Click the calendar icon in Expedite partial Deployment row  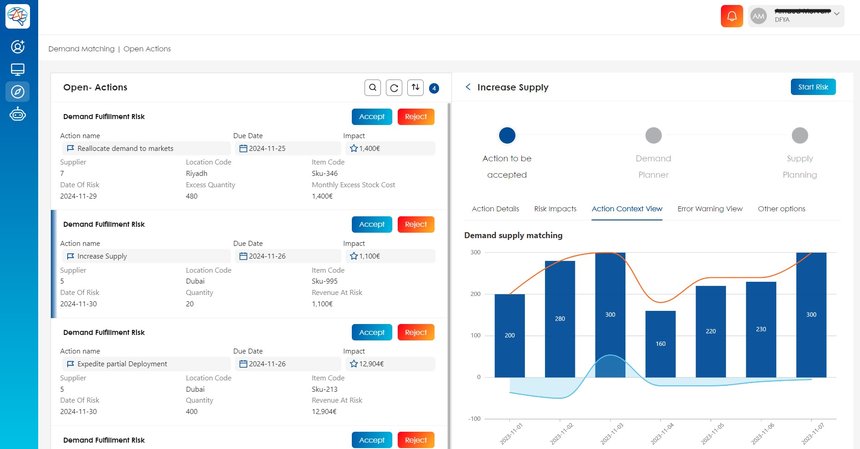(x=243, y=364)
